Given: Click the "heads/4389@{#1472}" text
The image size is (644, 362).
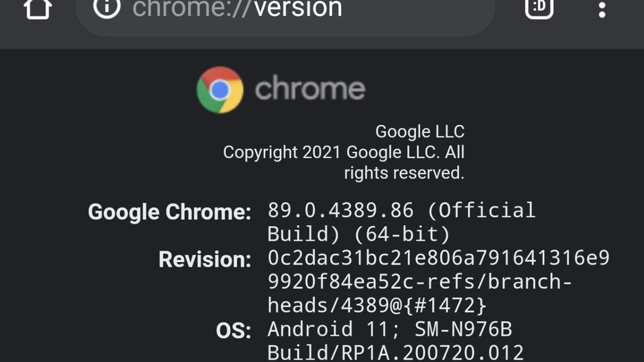Looking at the screenshot, I should [377, 305].
